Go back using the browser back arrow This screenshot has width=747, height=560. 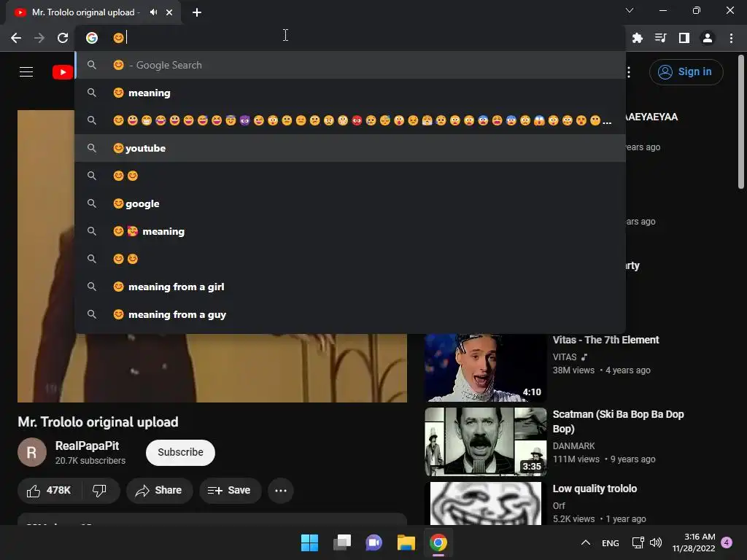click(x=16, y=38)
